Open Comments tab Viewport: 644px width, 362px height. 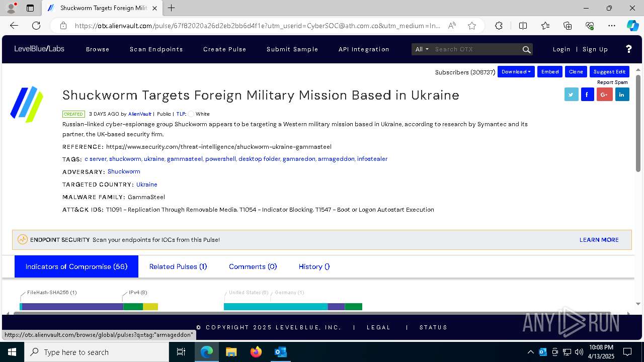pyautogui.click(x=253, y=266)
